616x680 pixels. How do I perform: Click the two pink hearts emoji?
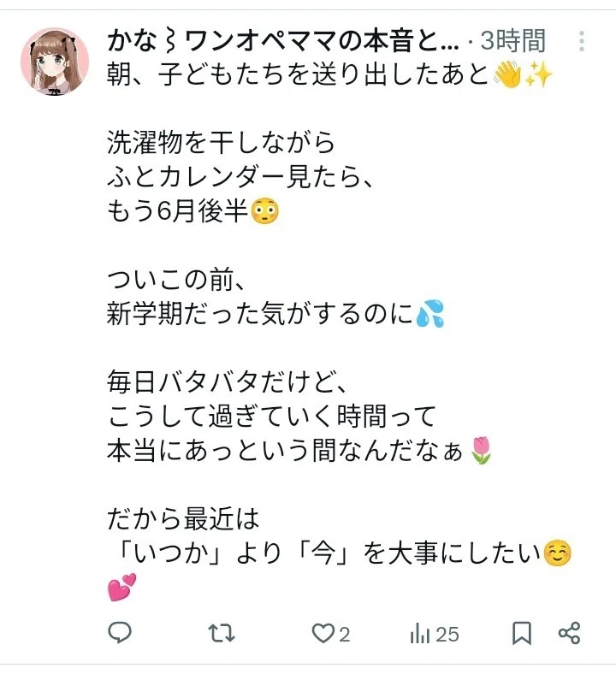(121, 587)
